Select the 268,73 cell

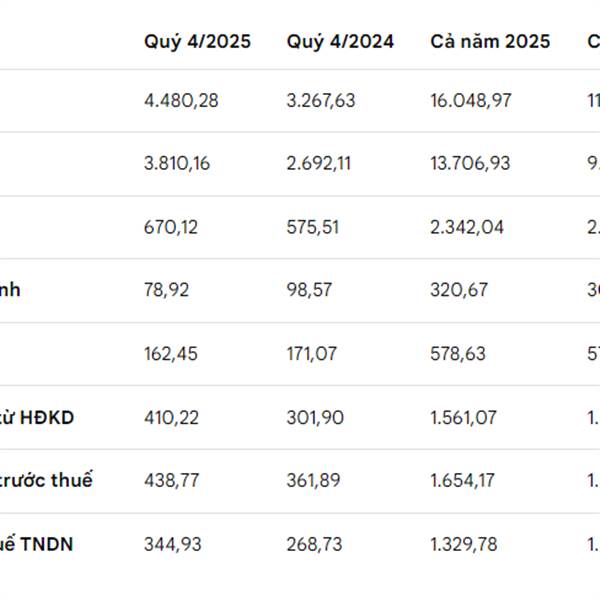[x=314, y=544]
